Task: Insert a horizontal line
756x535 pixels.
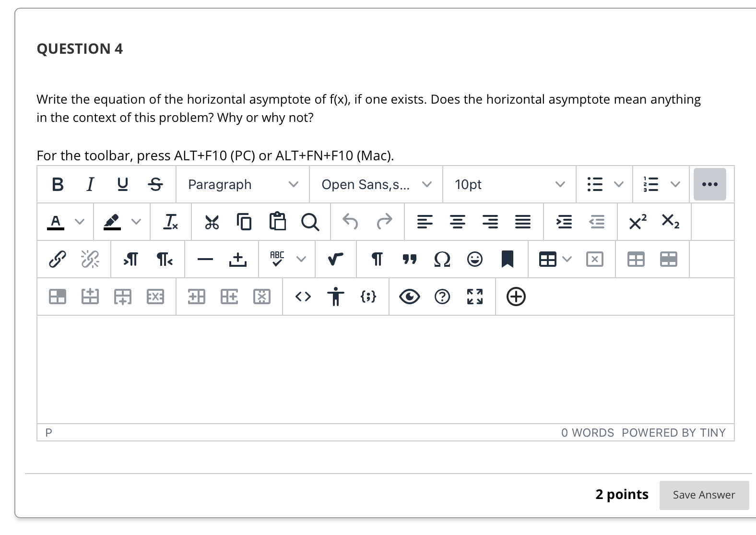Action: [x=205, y=259]
